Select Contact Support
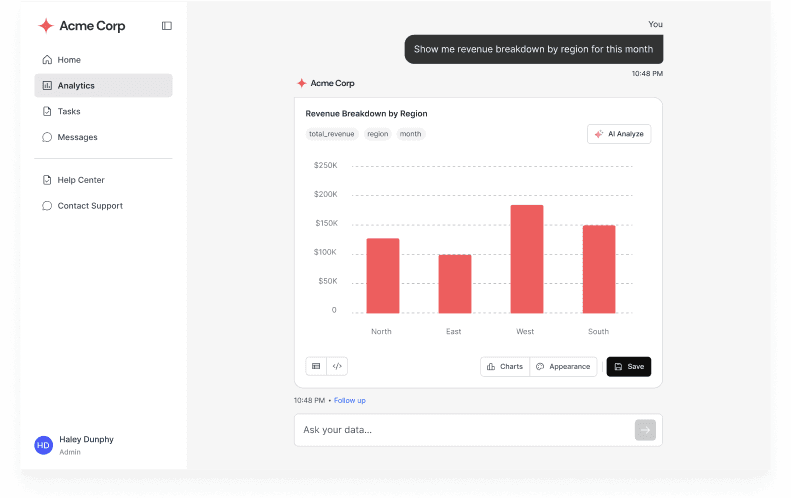Screen dimensions: 791x498 (x=103, y=205)
